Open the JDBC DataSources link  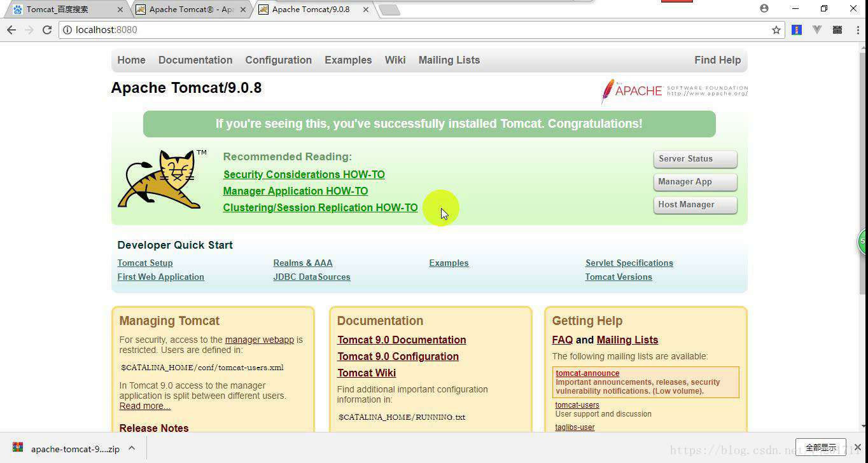pos(312,277)
